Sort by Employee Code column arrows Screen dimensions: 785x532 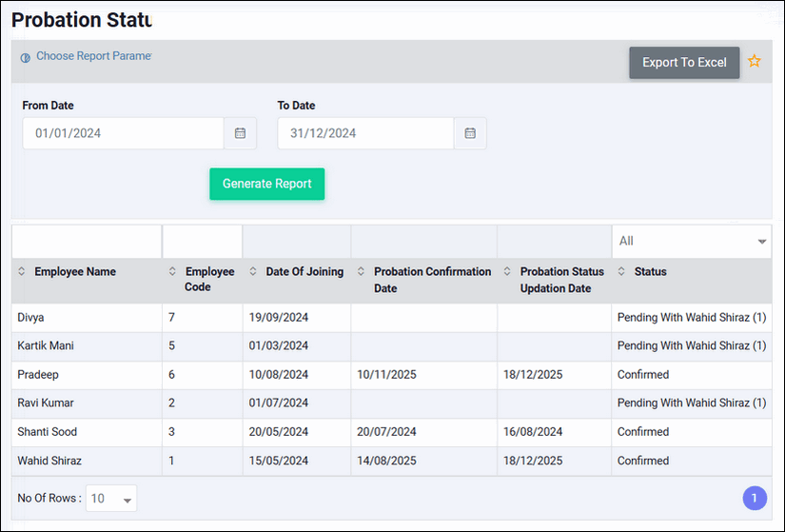point(172,272)
